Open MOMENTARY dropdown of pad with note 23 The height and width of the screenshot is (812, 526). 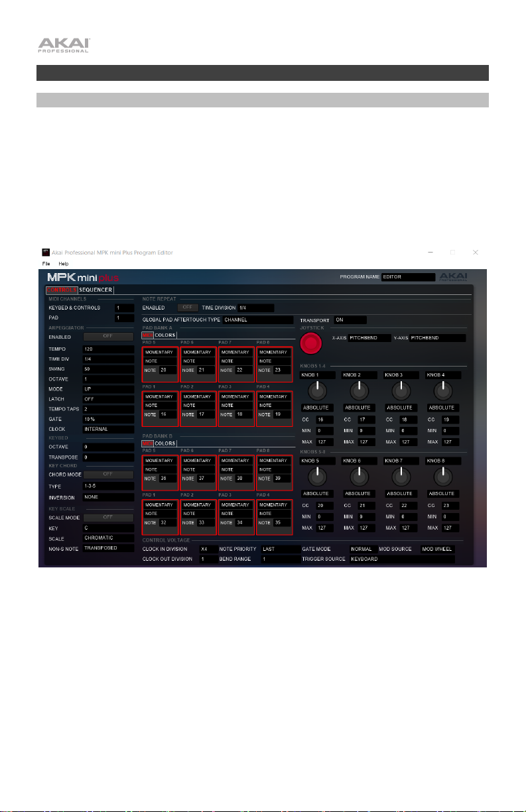click(x=274, y=352)
